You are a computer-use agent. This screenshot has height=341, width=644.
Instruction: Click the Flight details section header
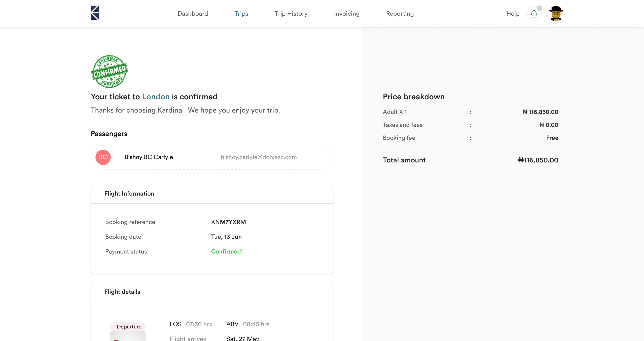[122, 292]
